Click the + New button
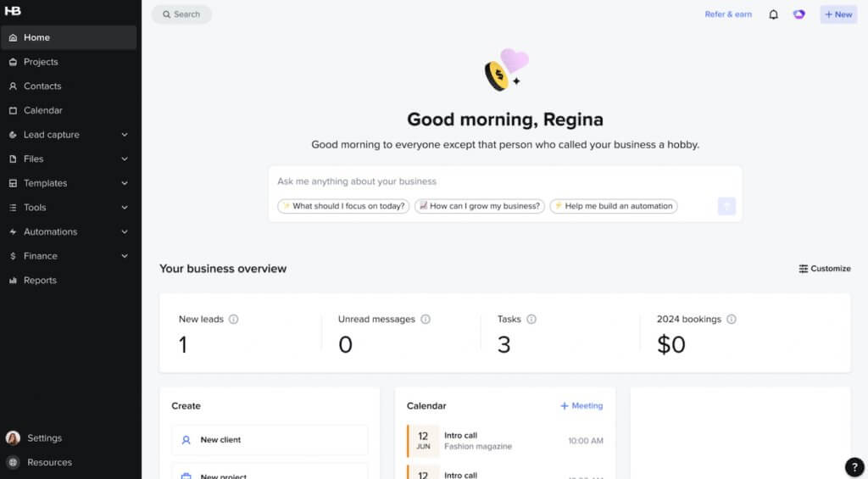Viewport: 868px width, 479px height. (838, 14)
